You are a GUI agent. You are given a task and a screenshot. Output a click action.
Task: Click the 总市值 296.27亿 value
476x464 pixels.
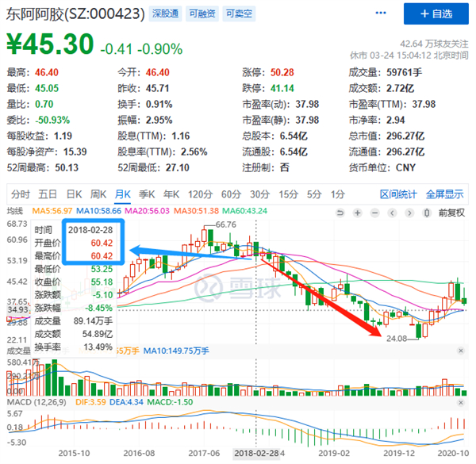405,136
